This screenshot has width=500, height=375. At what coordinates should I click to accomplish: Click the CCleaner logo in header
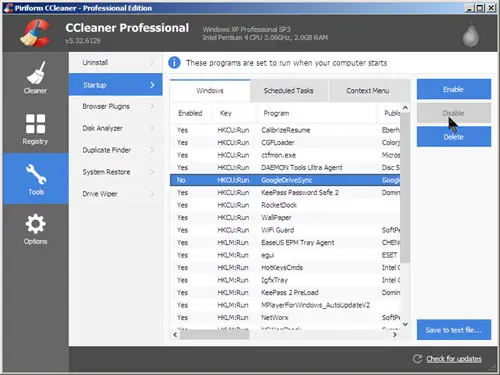click(x=35, y=33)
